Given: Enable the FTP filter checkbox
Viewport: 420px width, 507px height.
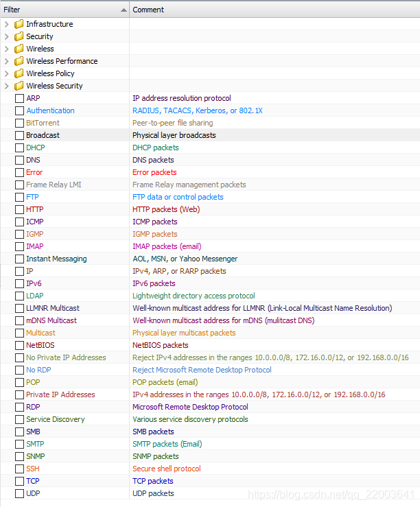Looking at the screenshot, I should [19, 197].
